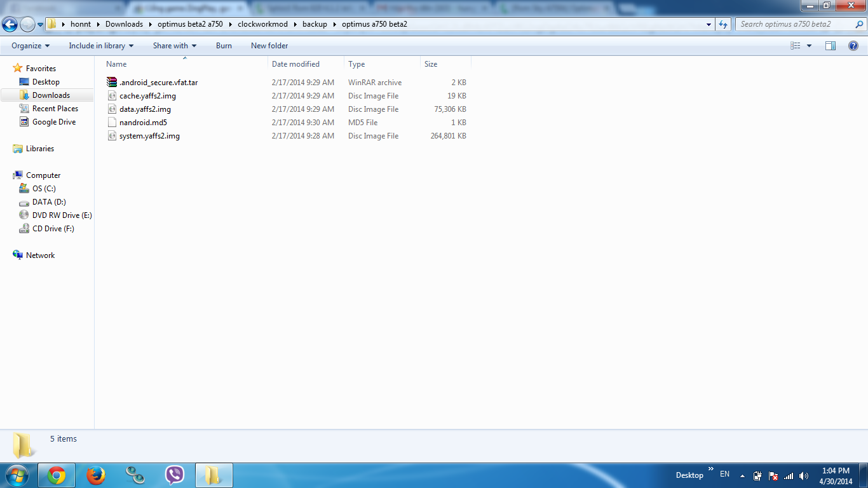Select the .android_secure.vfat.tar archive file
Viewport: 868px width, 488px height.
tap(158, 83)
